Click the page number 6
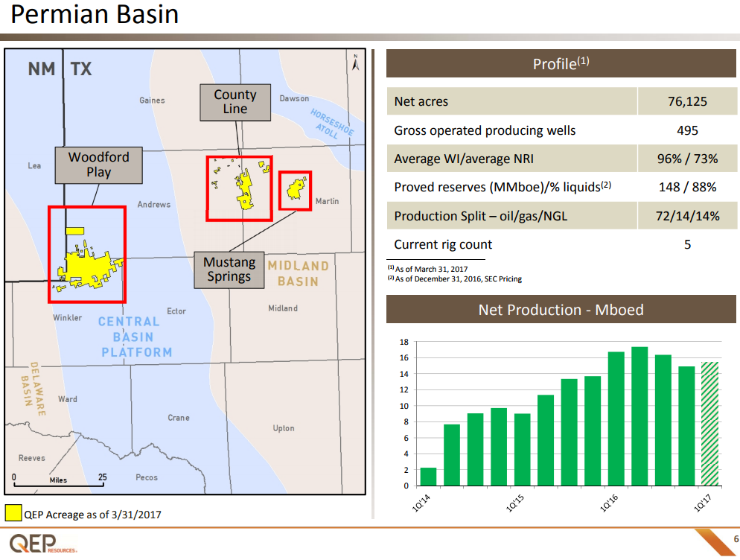 pyautogui.click(x=736, y=539)
